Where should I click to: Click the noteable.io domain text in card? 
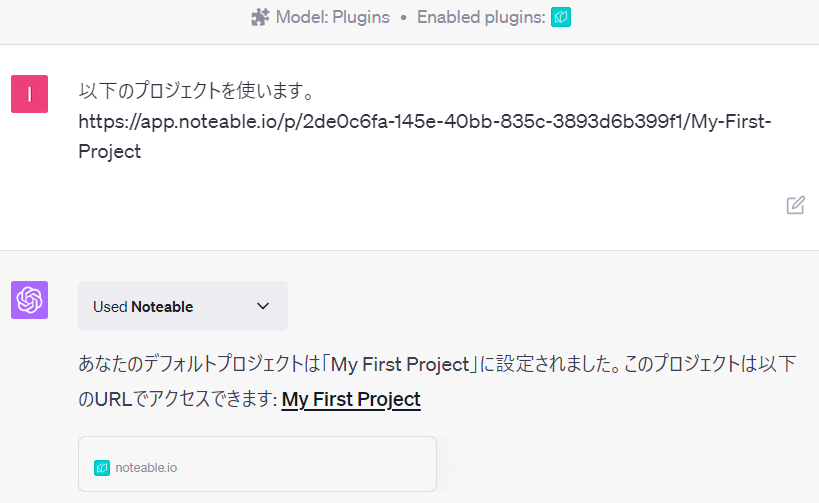[x=146, y=467]
